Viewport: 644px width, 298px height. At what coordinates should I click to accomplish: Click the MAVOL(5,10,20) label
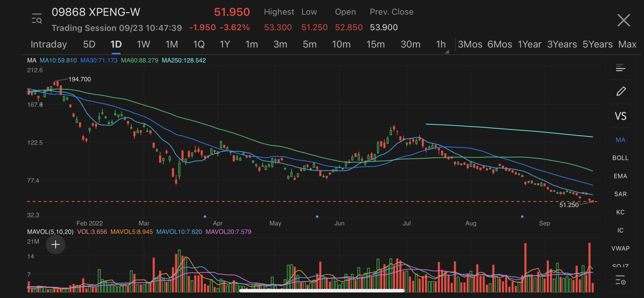50,232
